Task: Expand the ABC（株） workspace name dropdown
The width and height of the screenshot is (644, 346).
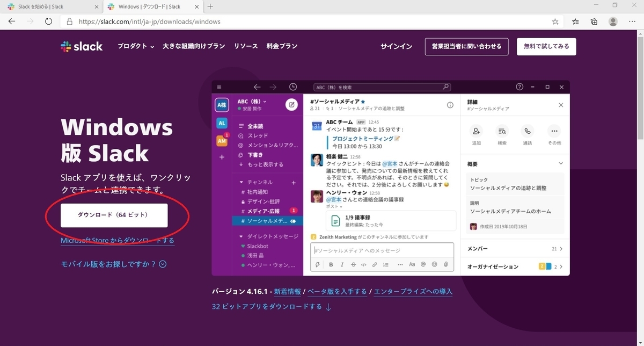Action: tap(252, 101)
